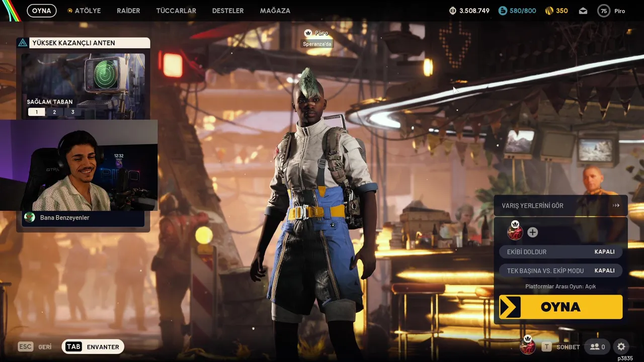Click the crown icon above the character

[308, 33]
